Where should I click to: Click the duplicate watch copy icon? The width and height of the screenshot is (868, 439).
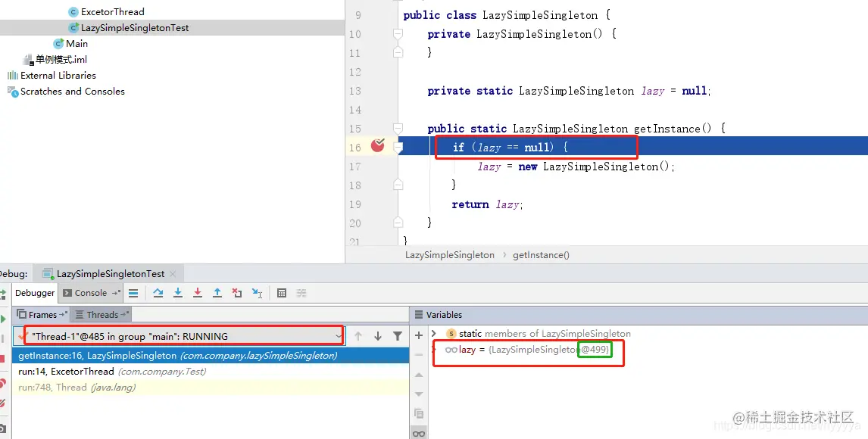coord(419,413)
